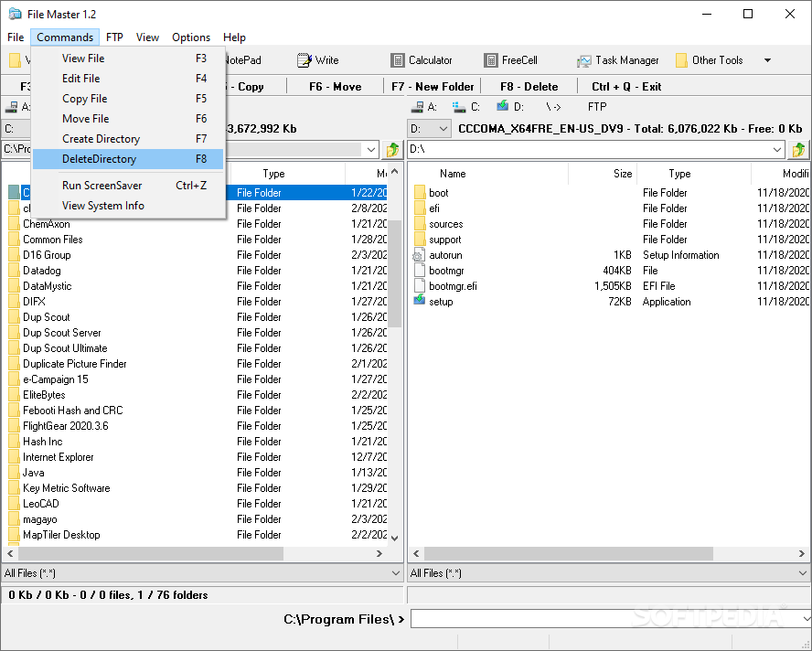Sort right panel by Size column header

[603, 174]
